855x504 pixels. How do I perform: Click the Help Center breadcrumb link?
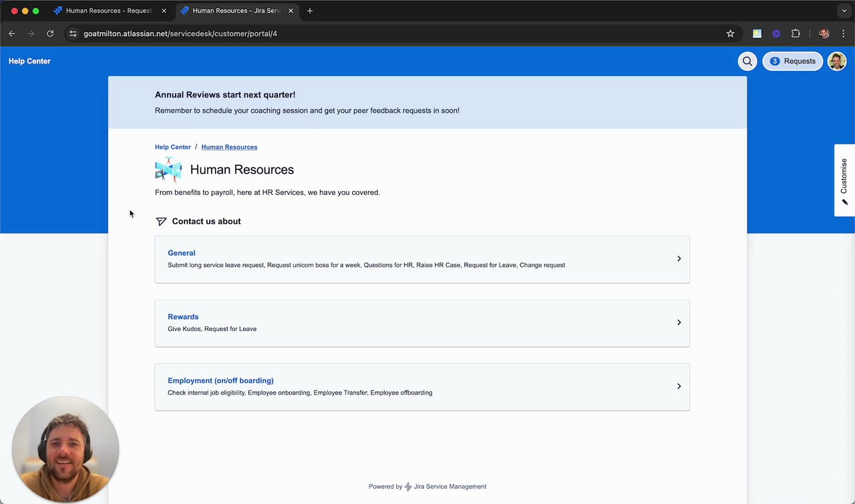pos(172,147)
